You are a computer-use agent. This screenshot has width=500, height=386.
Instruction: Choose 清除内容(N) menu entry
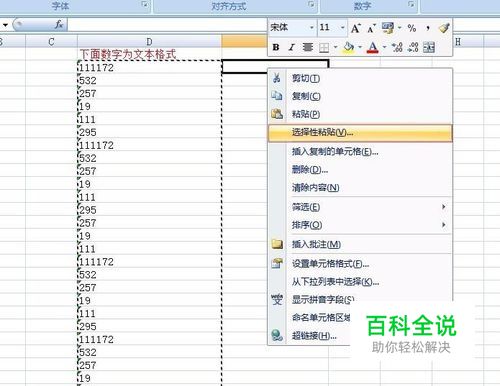360,188
